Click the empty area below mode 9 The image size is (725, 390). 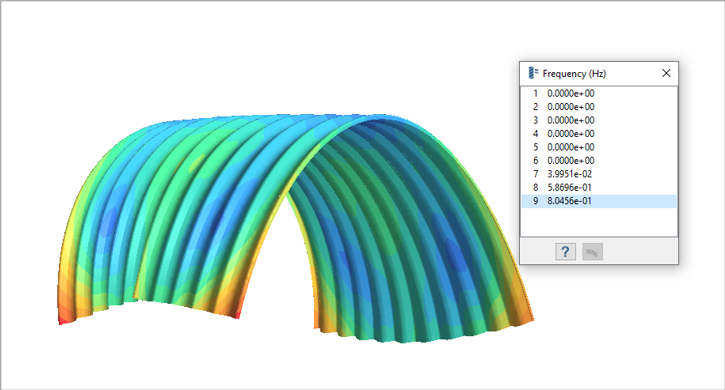(x=599, y=222)
